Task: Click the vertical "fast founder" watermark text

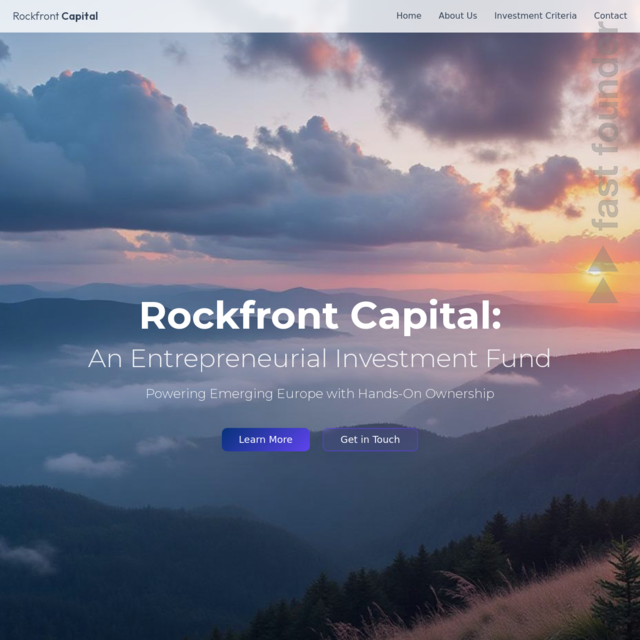Action: 605,127
